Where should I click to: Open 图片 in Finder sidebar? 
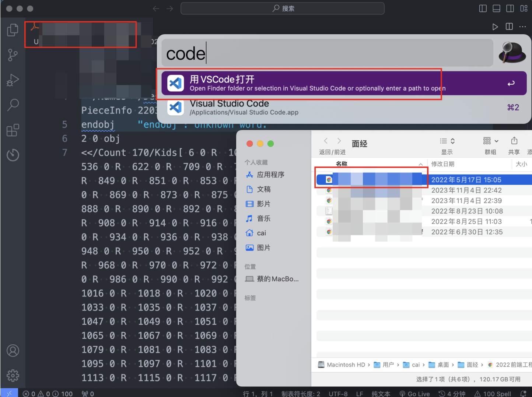[x=258, y=247]
